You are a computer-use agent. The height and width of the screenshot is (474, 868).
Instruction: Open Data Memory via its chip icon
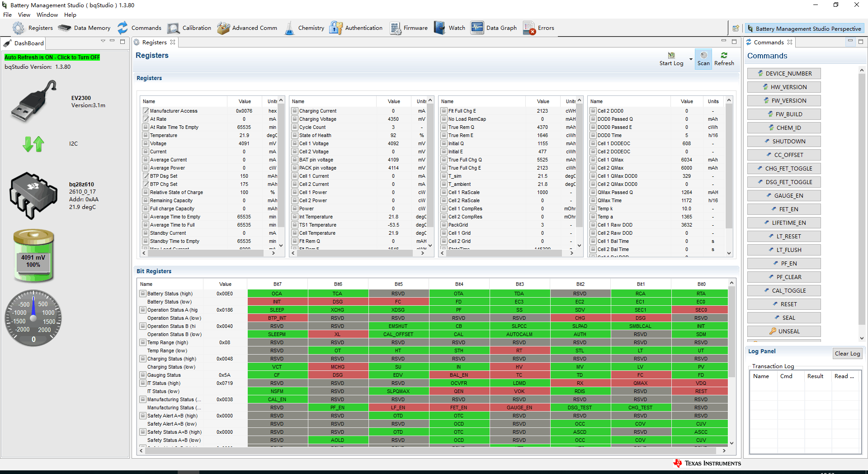click(x=65, y=28)
